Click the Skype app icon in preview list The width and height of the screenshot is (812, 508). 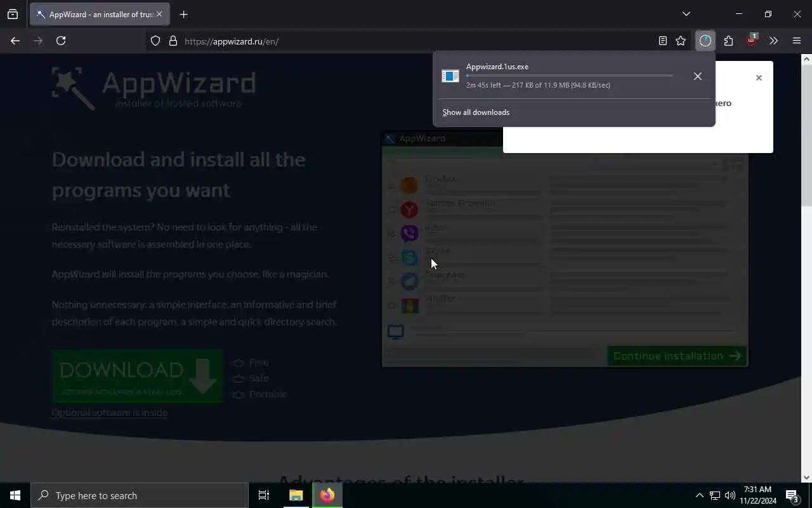409,257
